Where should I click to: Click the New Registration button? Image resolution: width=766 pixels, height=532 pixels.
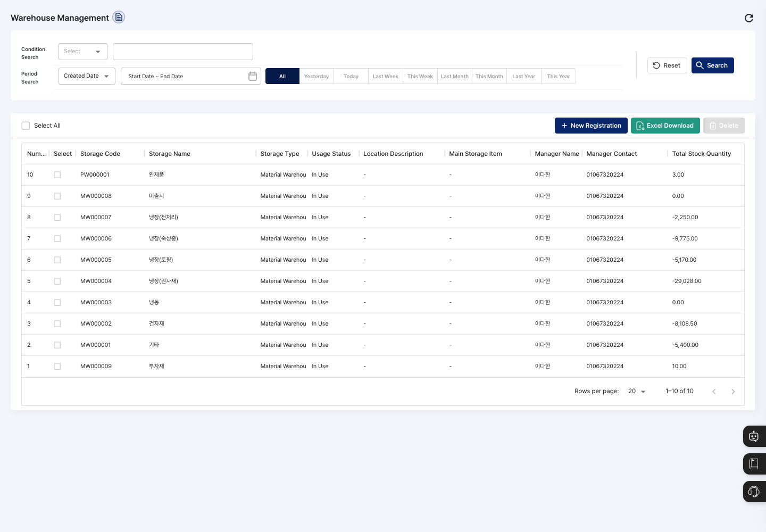tap(591, 126)
